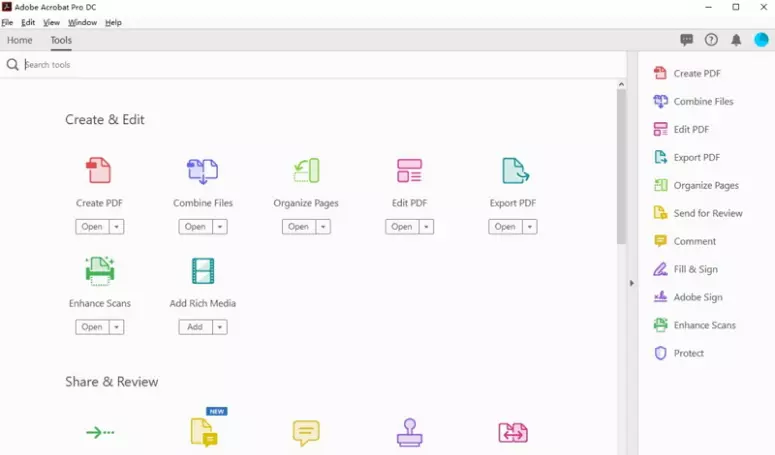Expand the dropdown arrow beside Export PDF Open
Viewport: 775px width, 455px height.
click(x=530, y=227)
